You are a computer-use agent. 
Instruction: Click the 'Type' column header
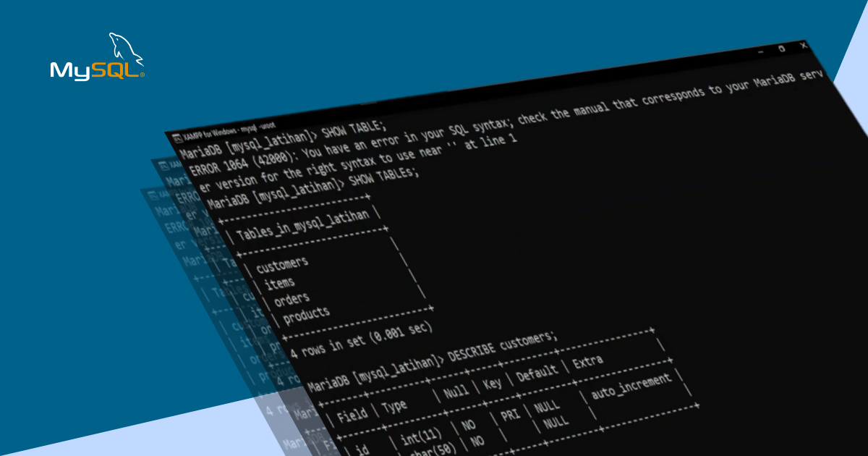pos(394,406)
